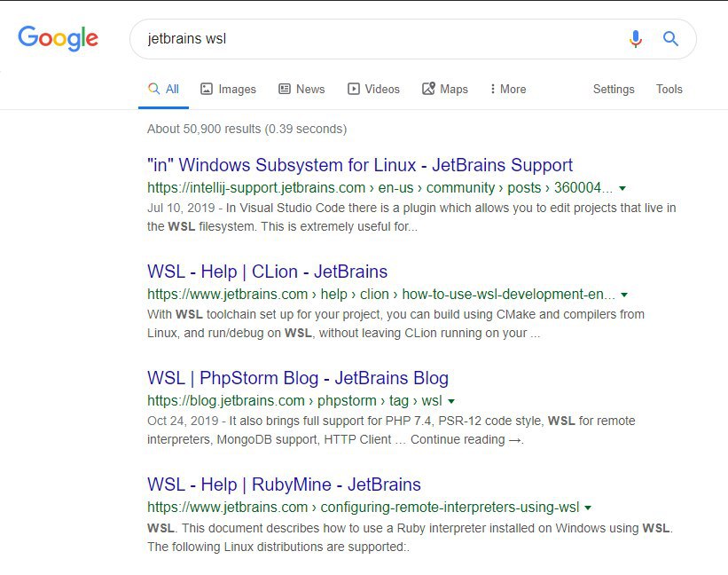Switch to Images results
The width and height of the screenshot is (728, 575).
click(x=228, y=89)
